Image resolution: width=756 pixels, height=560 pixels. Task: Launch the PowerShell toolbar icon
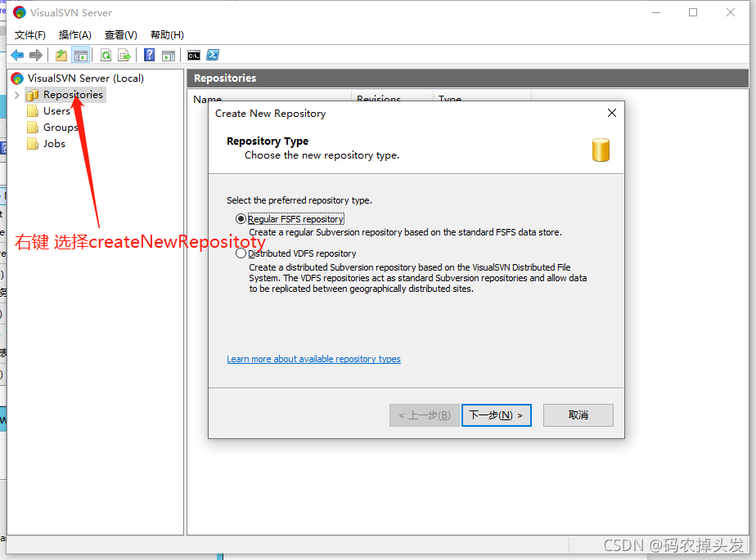[213, 56]
